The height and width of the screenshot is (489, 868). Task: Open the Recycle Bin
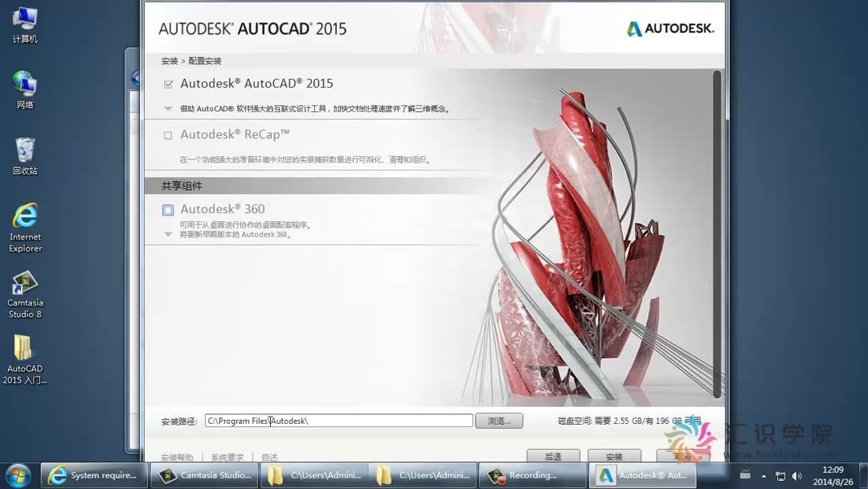point(24,149)
